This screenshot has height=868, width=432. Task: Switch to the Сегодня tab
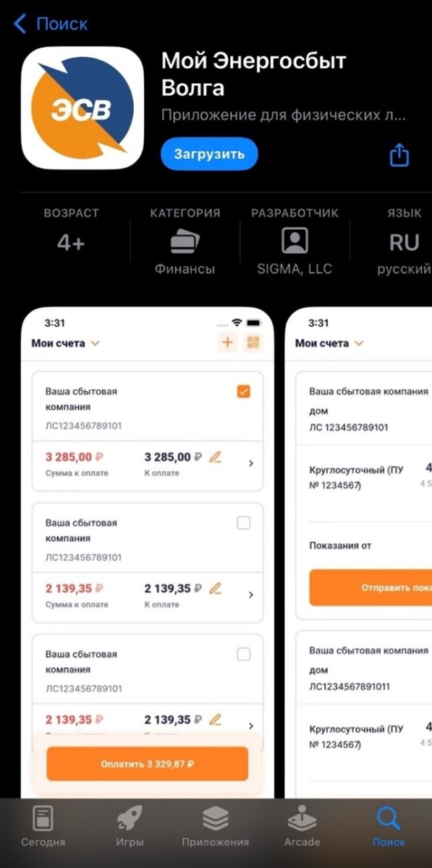(43, 826)
